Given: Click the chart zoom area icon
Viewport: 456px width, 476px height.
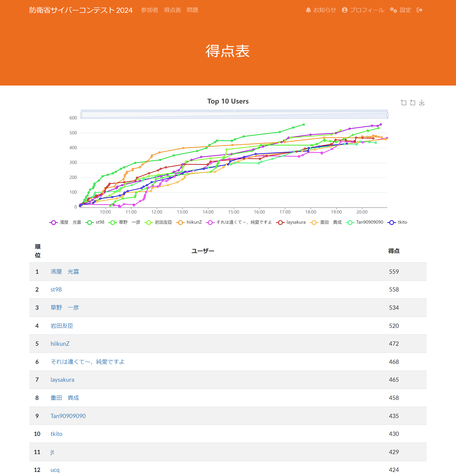Looking at the screenshot, I should pyautogui.click(x=403, y=102).
